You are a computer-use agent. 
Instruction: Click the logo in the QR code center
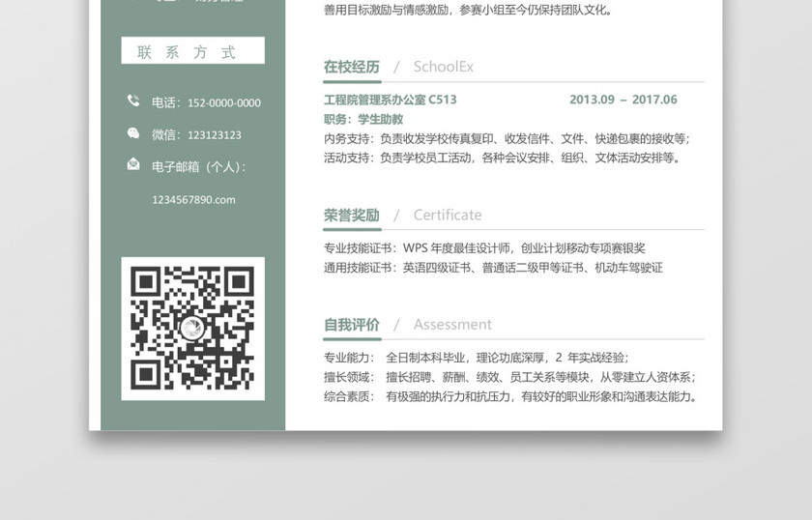[192, 328]
